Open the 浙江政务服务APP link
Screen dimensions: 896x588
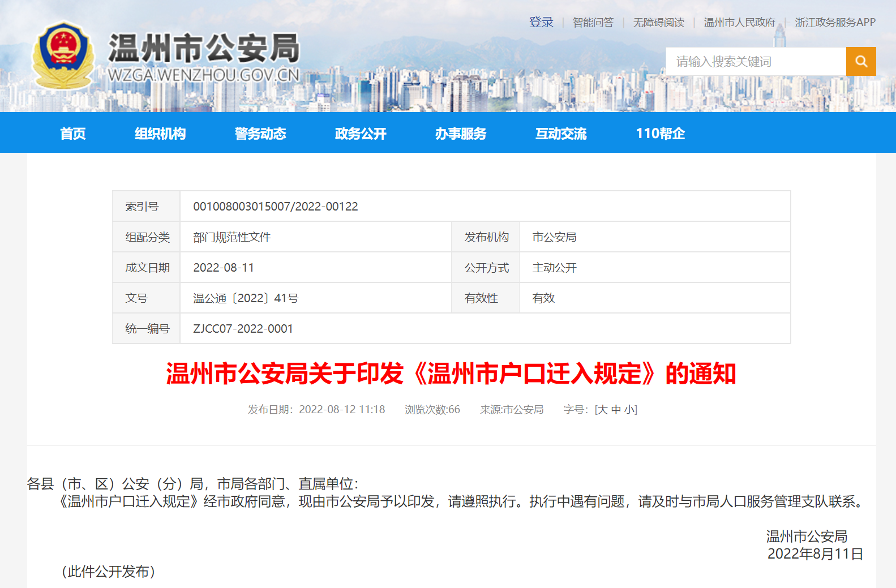click(x=835, y=23)
